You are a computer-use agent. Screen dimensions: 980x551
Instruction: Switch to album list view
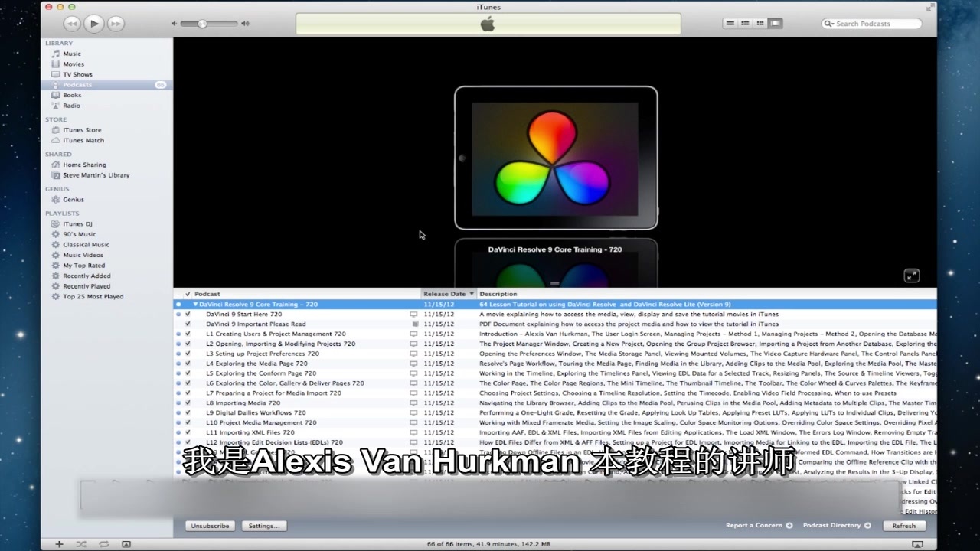pos(745,24)
